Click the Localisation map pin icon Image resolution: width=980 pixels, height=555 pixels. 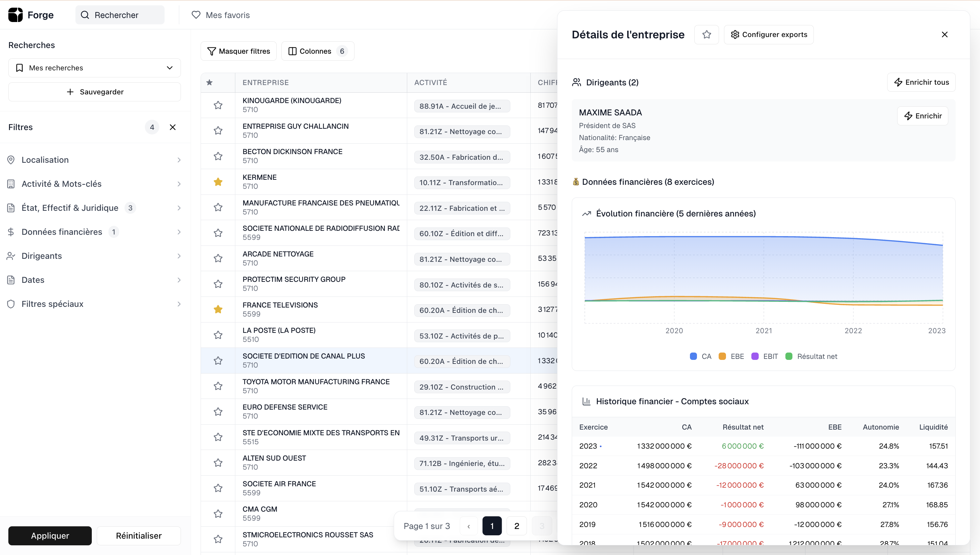11,160
